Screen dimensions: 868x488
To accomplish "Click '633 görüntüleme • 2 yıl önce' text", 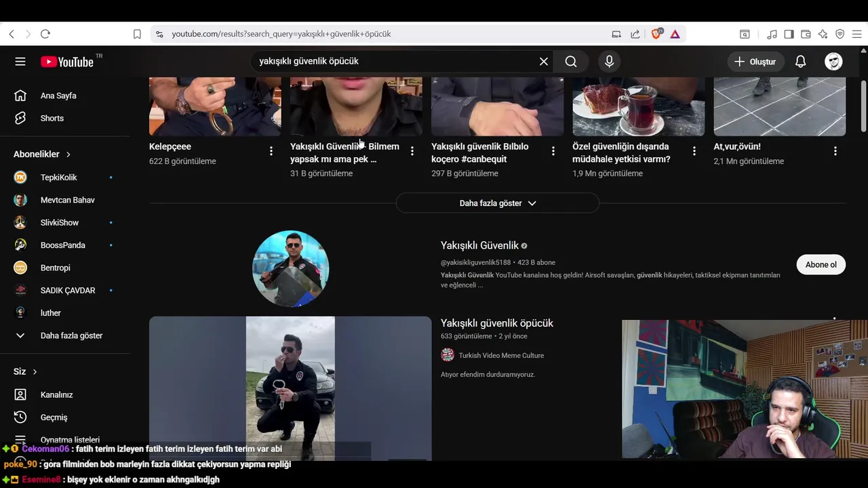I will pyautogui.click(x=484, y=336).
